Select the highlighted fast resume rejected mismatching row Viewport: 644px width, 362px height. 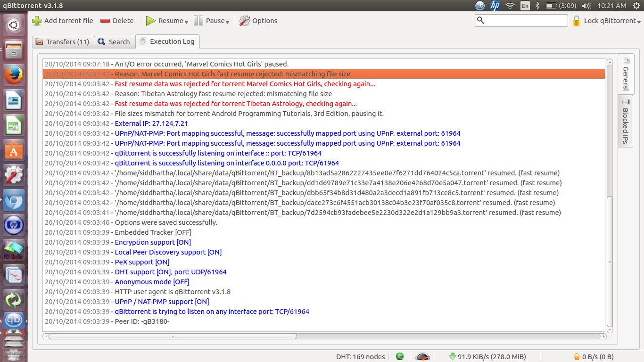[x=324, y=74]
